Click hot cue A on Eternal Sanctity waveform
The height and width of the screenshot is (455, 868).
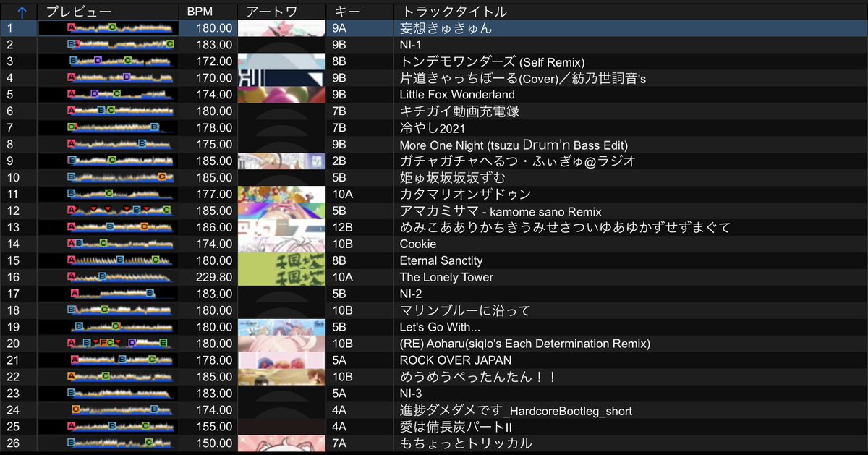[71, 260]
